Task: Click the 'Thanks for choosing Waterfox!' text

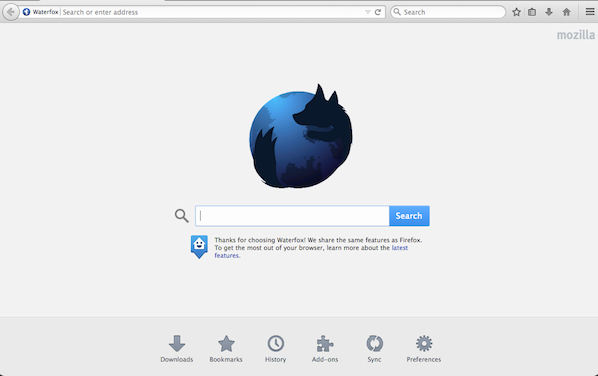Action: [x=260, y=240]
